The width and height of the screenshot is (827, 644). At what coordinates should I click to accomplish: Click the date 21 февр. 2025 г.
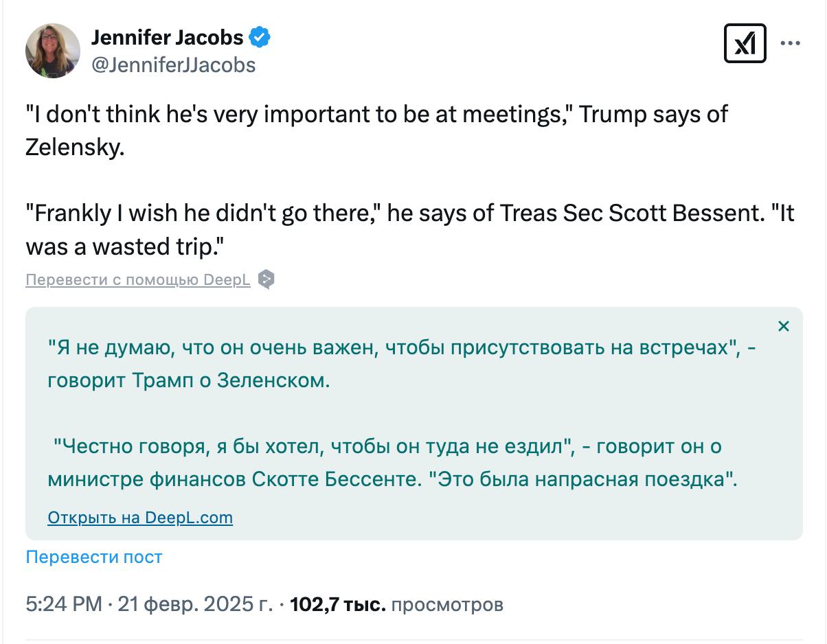click(195, 605)
